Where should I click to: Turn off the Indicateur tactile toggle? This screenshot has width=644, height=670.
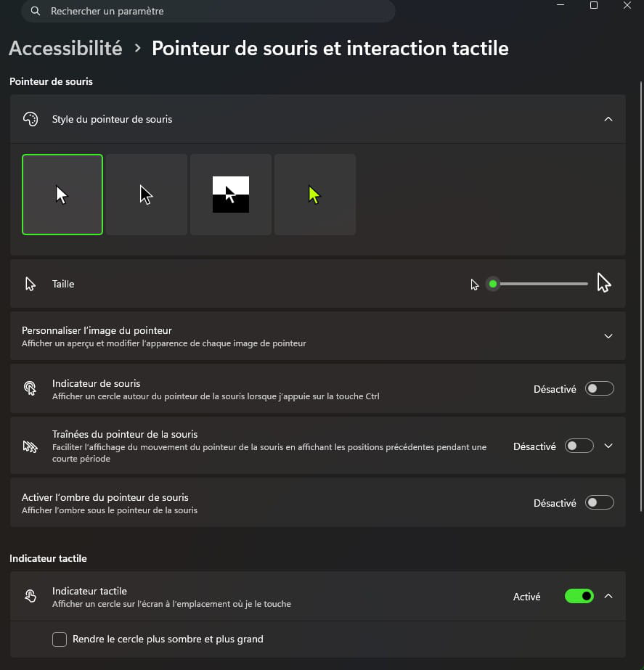pyautogui.click(x=579, y=596)
